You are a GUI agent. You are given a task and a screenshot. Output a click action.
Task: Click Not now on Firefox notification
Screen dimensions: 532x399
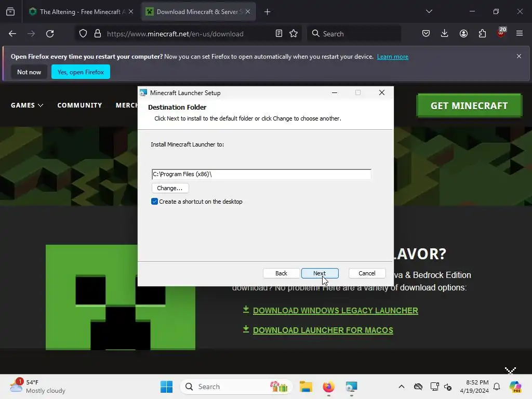pos(29,72)
